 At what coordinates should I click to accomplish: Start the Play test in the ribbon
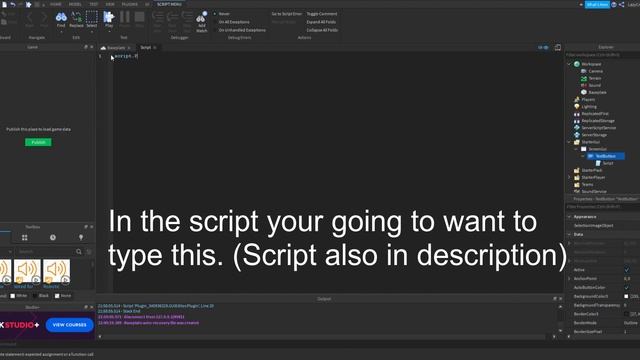click(109, 20)
